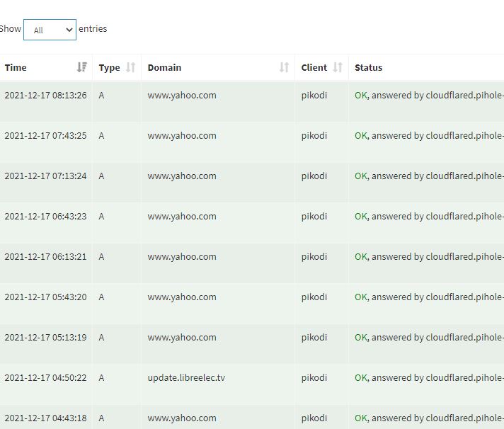Click type A in the 05:43:20 row
This screenshot has width=504, height=429.
101,297
